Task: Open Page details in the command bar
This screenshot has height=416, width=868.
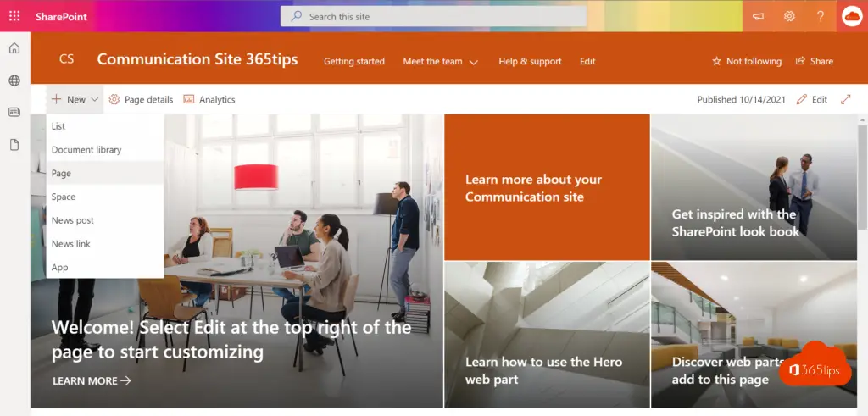Action: pyautogui.click(x=141, y=99)
